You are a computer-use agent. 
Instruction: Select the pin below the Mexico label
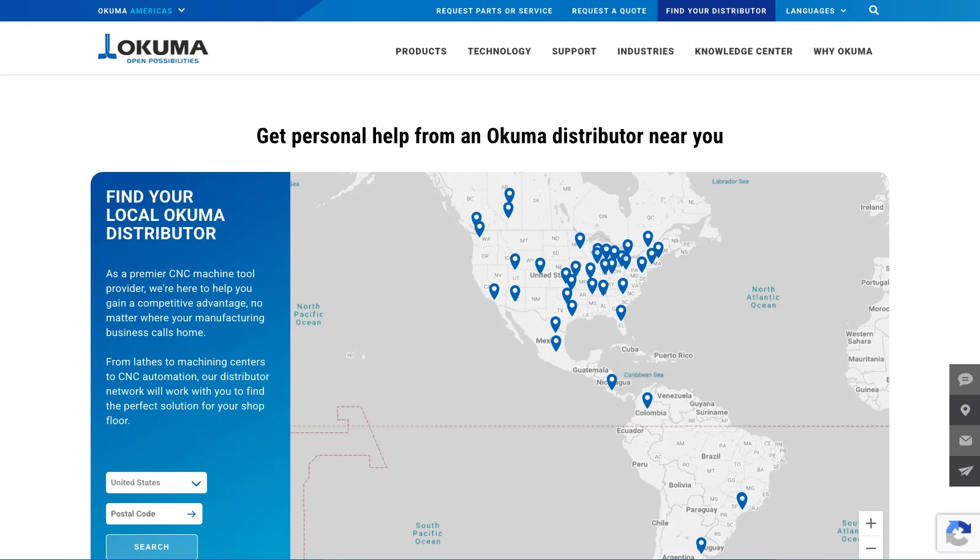tap(556, 343)
